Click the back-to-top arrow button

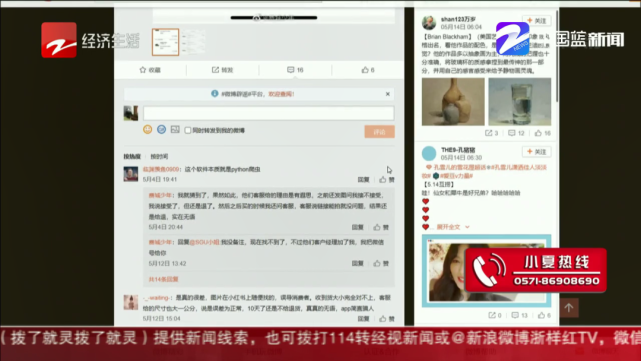[569, 308]
